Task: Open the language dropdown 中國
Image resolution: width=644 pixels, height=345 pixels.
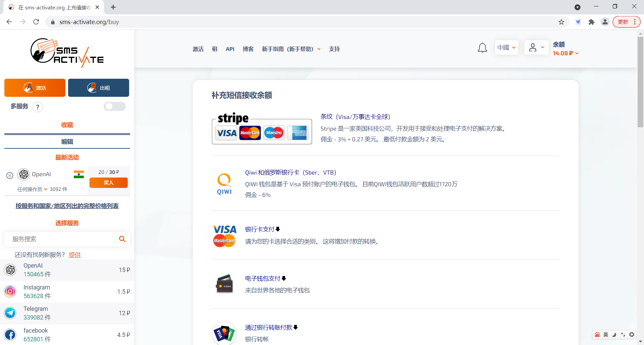Action: (x=506, y=48)
